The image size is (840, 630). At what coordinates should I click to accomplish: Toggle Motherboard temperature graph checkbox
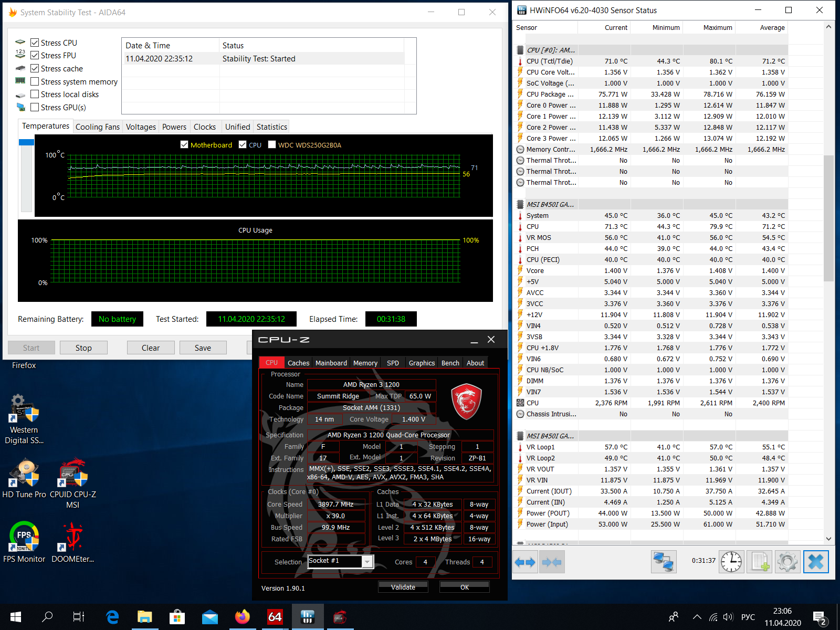pos(184,144)
